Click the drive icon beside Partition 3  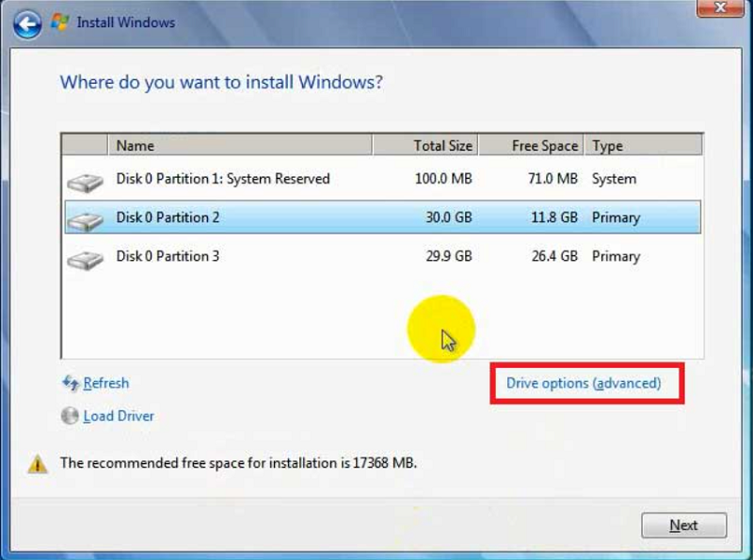[86, 258]
